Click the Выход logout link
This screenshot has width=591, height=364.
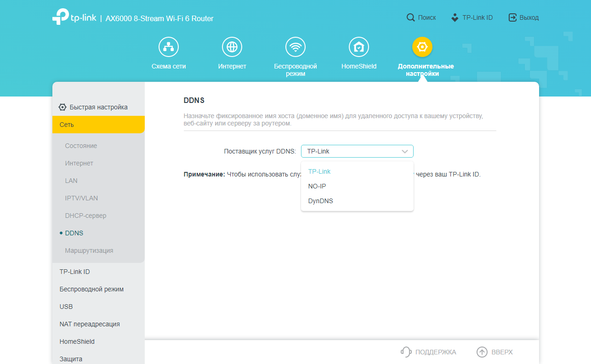(x=529, y=17)
